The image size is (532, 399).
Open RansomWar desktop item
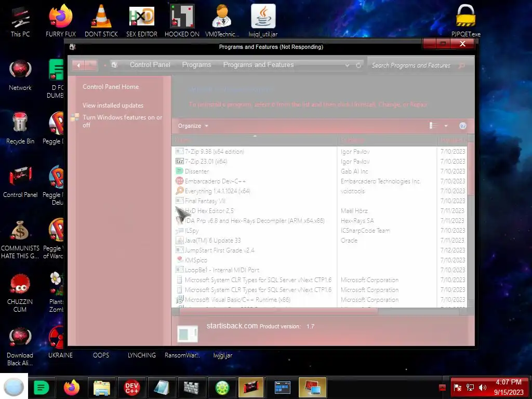click(182, 355)
